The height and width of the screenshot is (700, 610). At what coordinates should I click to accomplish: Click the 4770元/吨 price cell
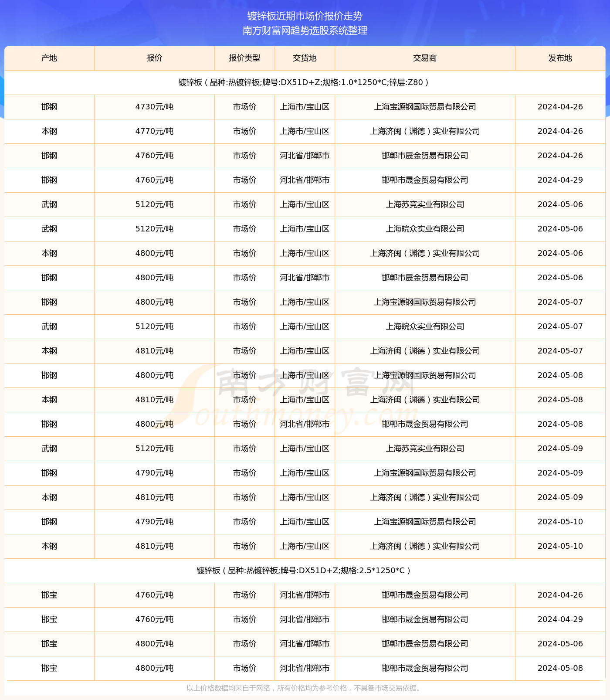(x=154, y=131)
